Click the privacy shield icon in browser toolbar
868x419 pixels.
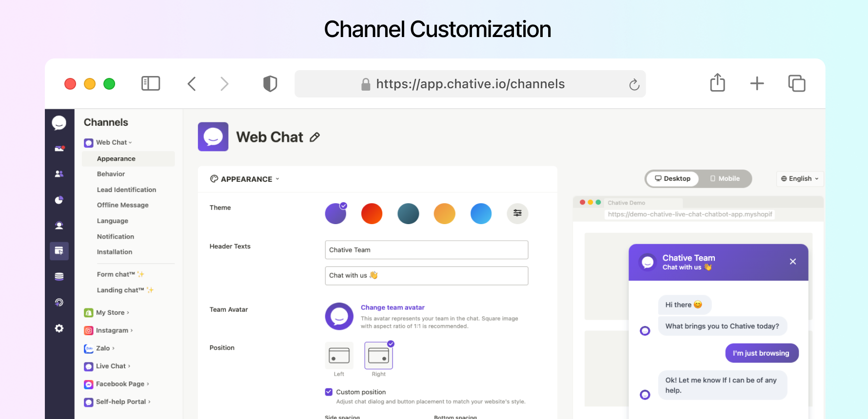[x=270, y=84]
